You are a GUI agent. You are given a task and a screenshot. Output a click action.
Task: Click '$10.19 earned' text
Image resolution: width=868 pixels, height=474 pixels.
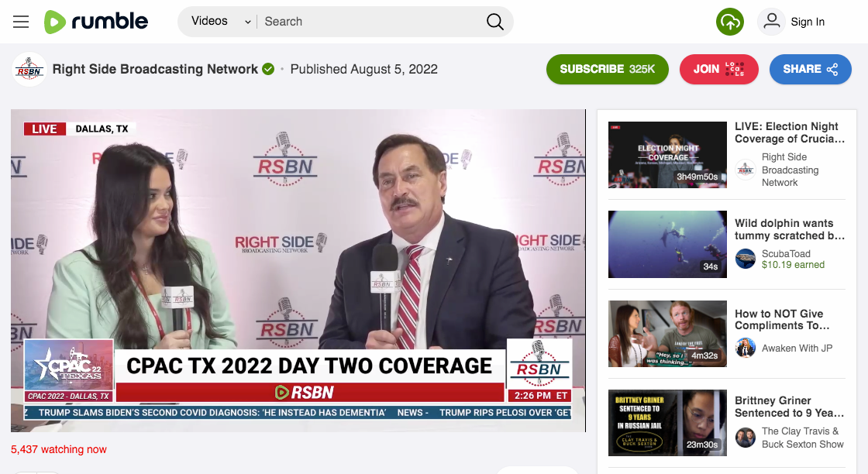(794, 265)
